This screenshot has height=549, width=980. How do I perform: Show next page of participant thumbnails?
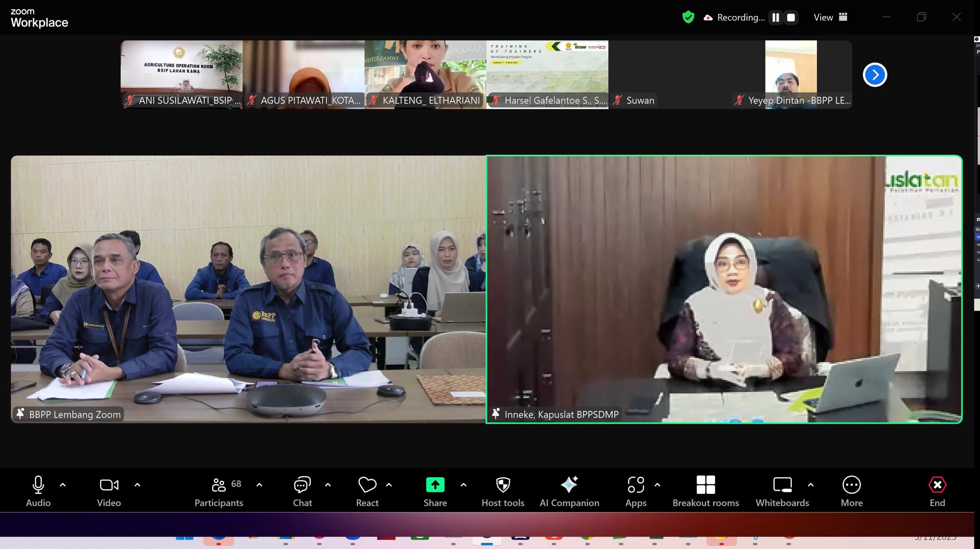(875, 75)
